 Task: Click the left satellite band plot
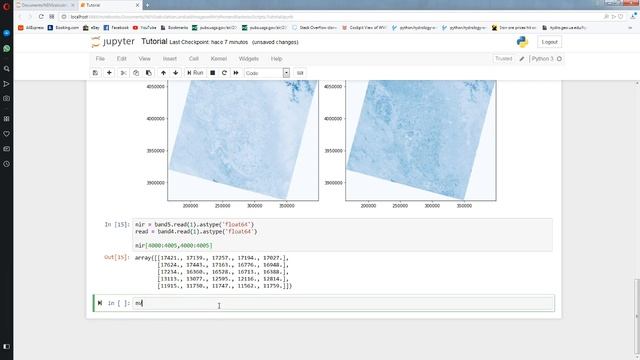pos(243,140)
